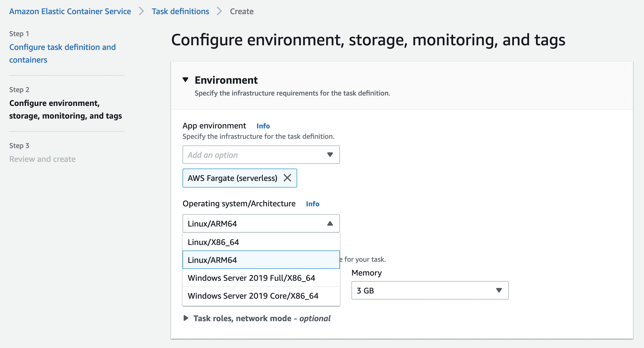Remove the AWS Fargate (serverless) tag
The image size is (644, 348).
point(287,178)
